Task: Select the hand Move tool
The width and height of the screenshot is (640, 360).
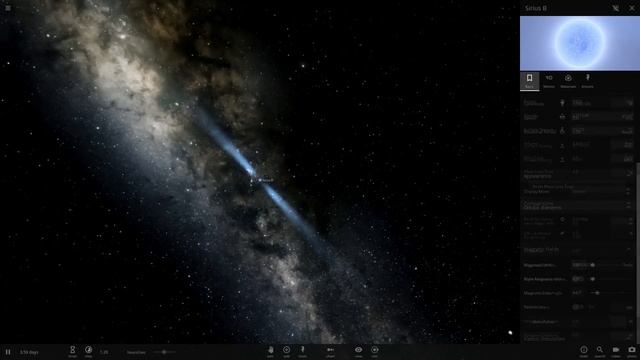Action: tap(270, 351)
